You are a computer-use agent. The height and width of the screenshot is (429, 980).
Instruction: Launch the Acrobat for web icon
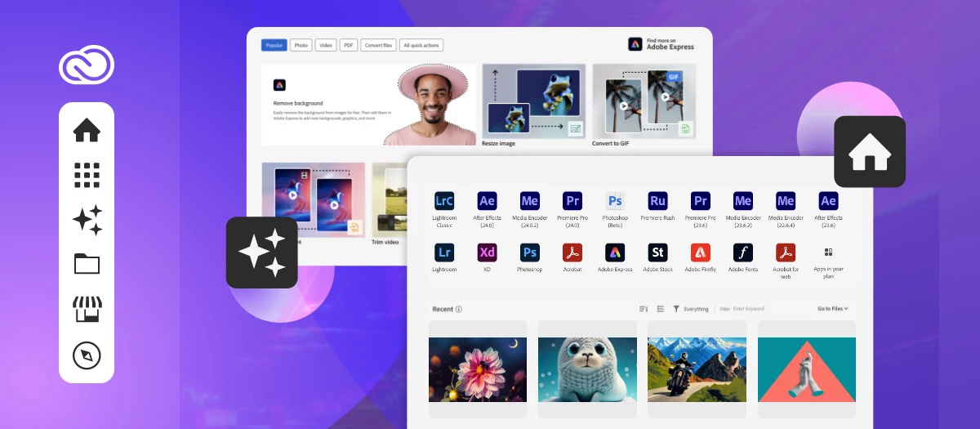click(x=786, y=252)
